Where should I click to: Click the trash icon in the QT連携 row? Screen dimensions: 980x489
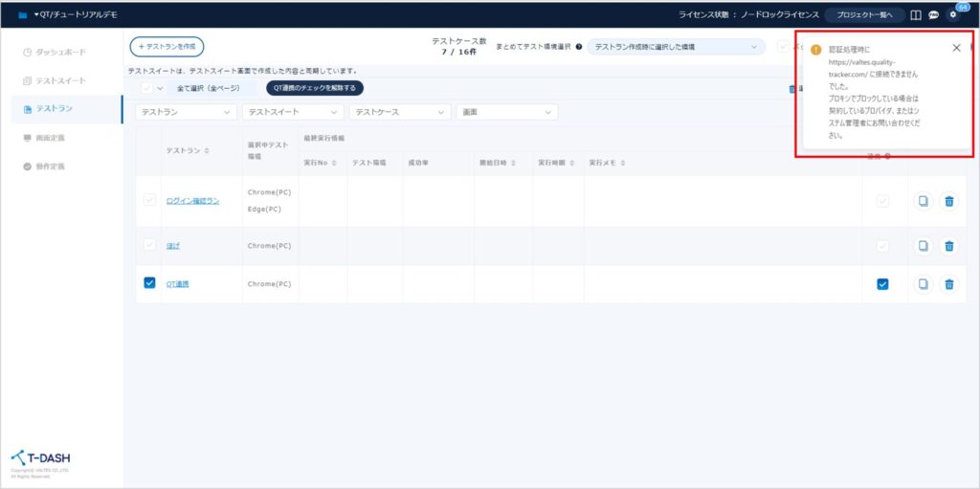(948, 284)
